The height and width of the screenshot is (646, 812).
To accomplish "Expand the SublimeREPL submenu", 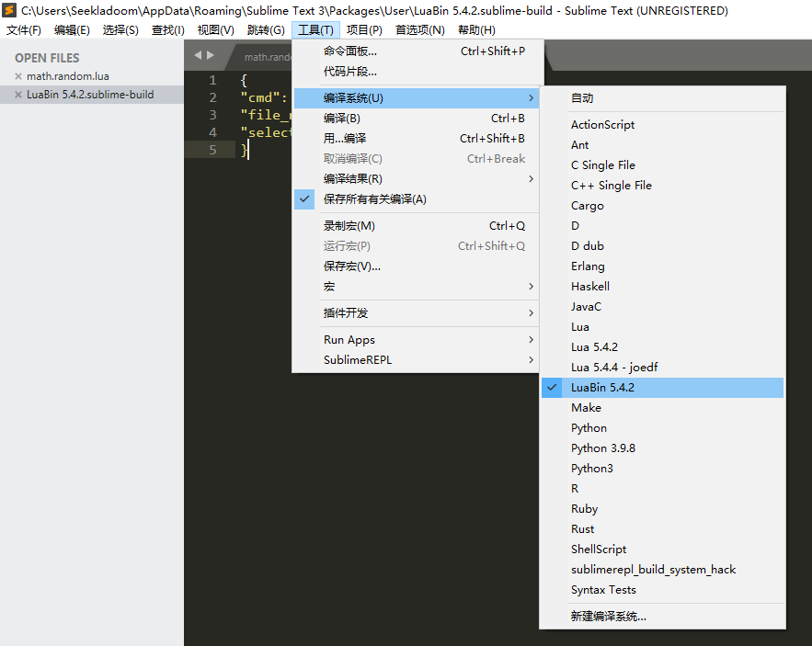I will pos(417,360).
